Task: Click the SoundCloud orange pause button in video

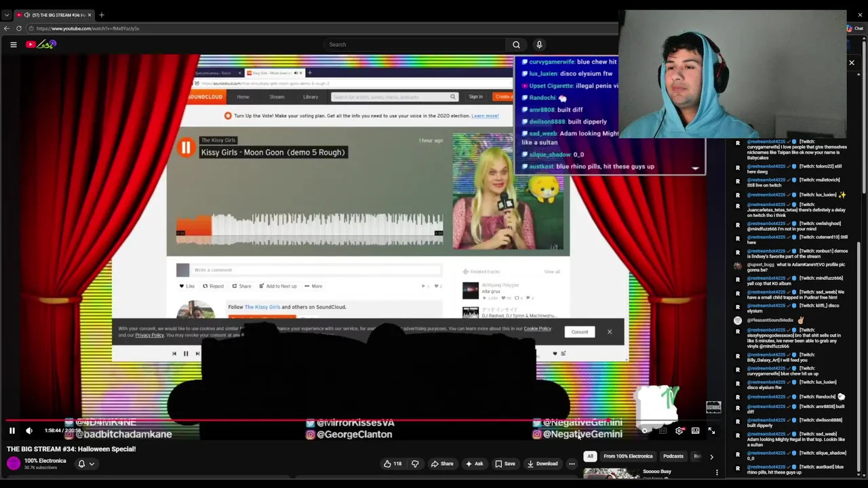Action: [x=186, y=147]
